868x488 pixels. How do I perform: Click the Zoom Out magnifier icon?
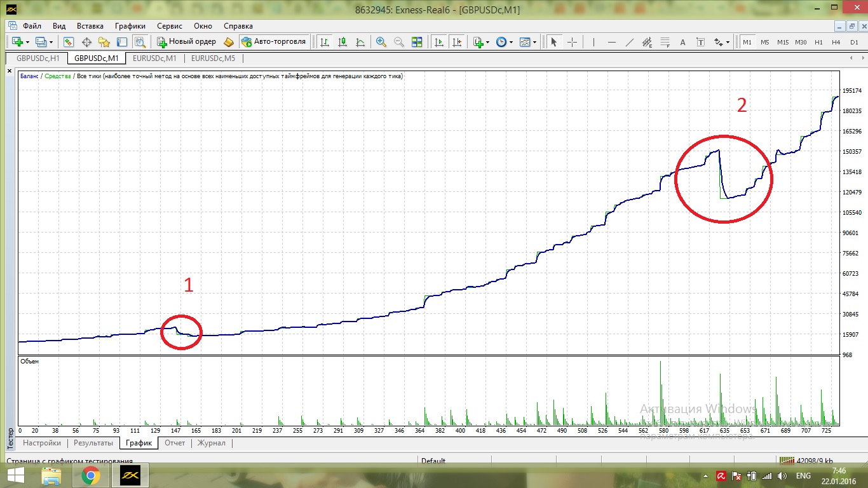399,42
